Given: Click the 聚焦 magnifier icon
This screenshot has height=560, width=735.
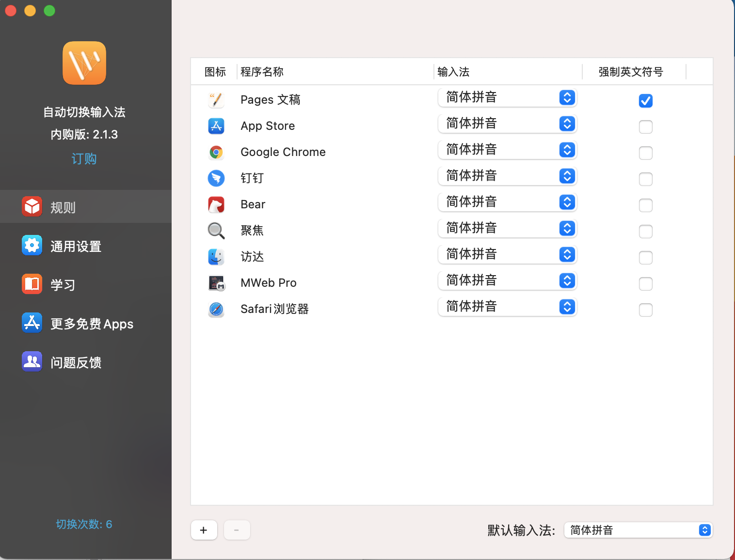Looking at the screenshot, I should (x=216, y=231).
